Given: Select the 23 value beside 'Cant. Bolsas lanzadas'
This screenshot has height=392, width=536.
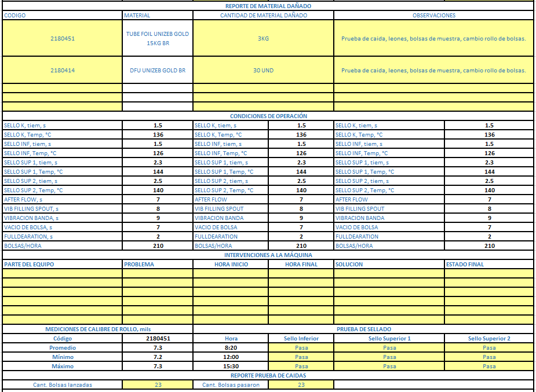Looking at the screenshot, I should [x=158, y=385].
